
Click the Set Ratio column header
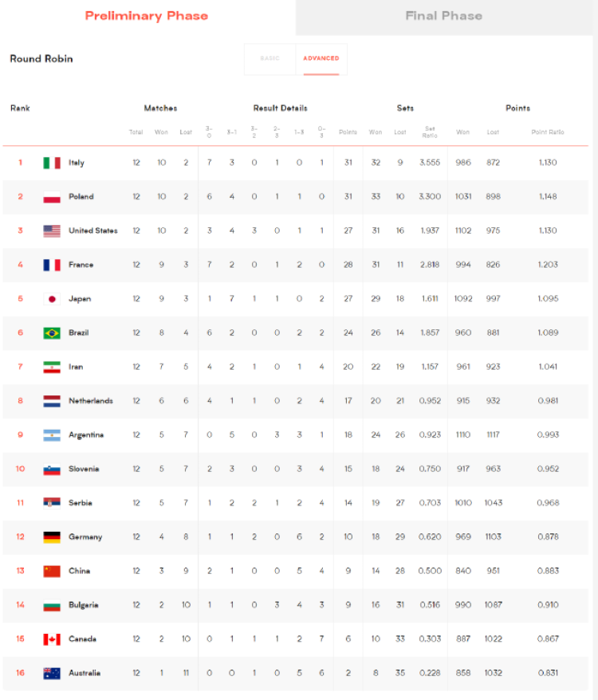(430, 132)
